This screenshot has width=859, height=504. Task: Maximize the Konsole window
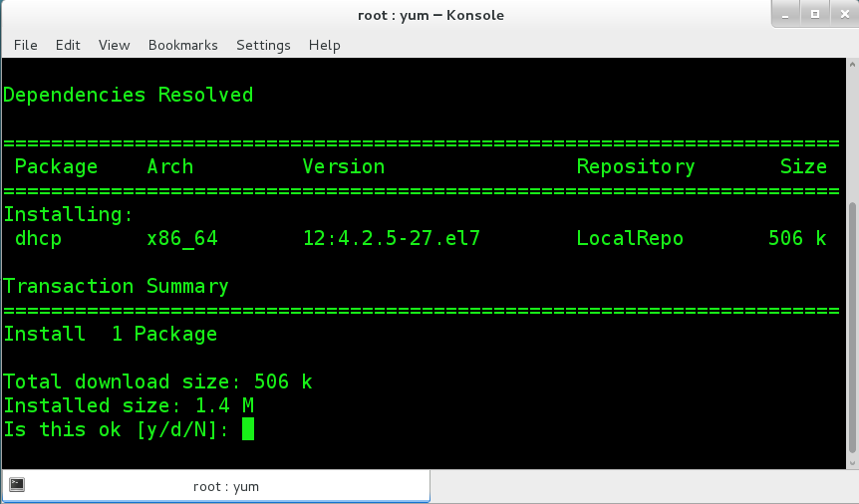tap(815, 14)
